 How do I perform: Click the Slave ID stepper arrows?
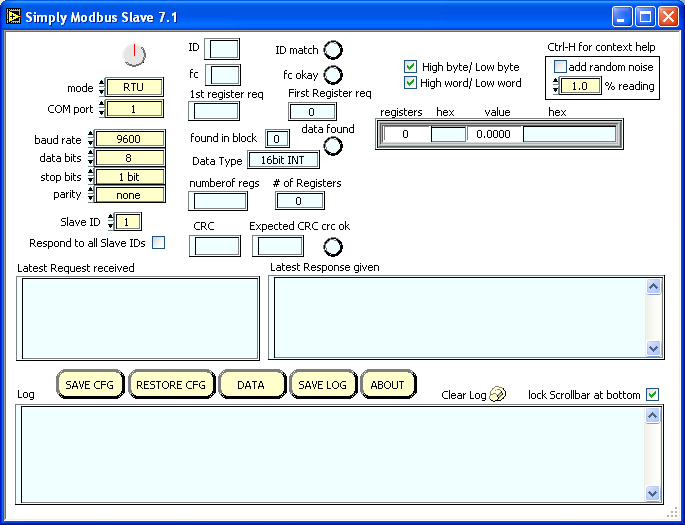[x=111, y=222]
